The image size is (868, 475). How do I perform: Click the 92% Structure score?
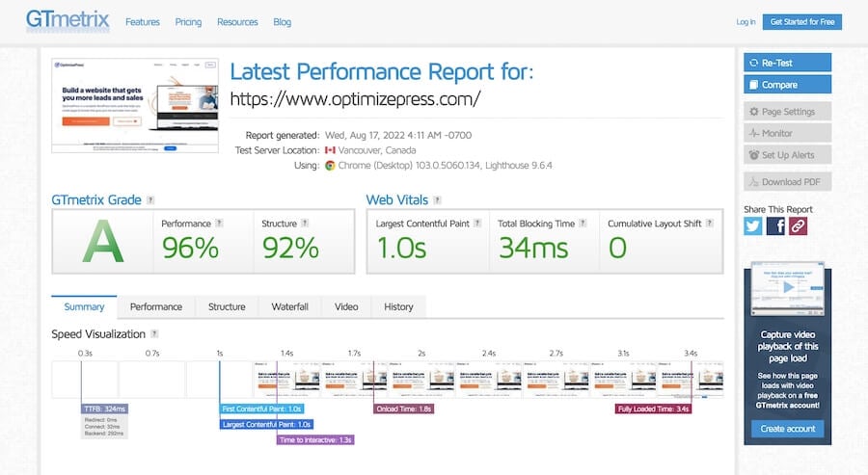pyautogui.click(x=290, y=248)
